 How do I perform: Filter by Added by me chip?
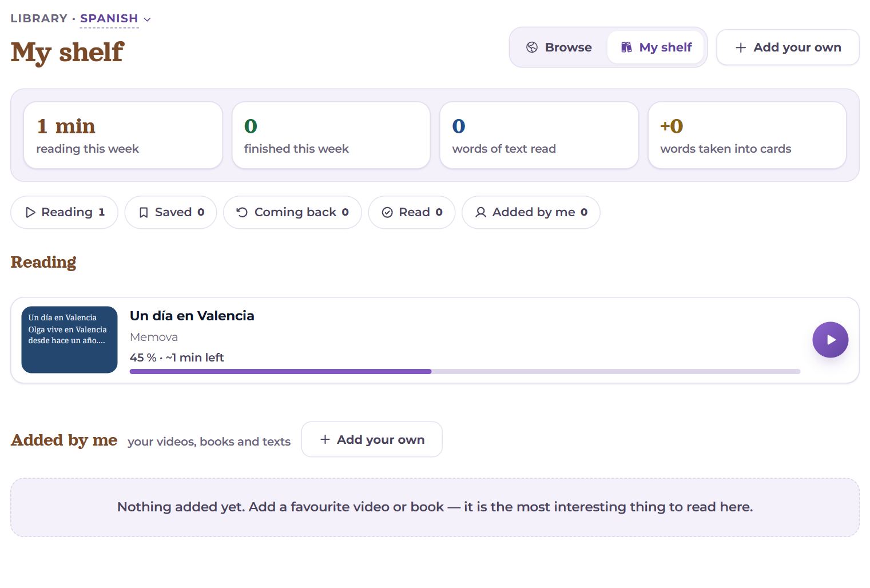click(x=531, y=212)
